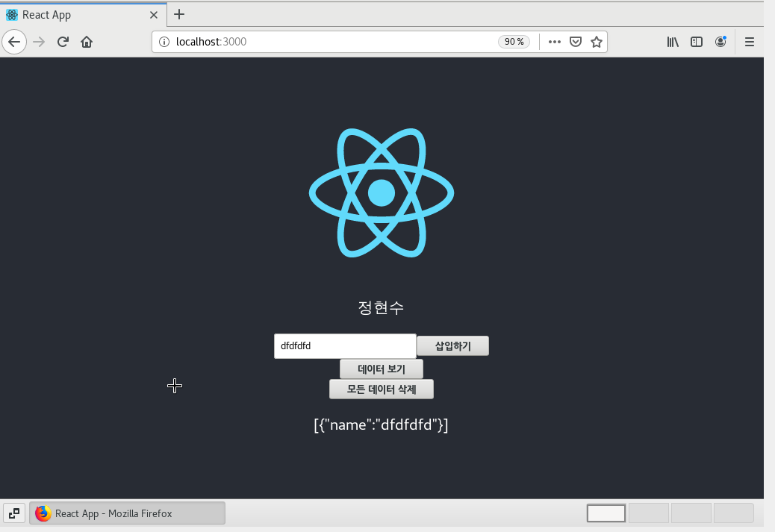Show the desktop from the taskbar
This screenshot has height=532, width=775.
[x=14, y=513]
